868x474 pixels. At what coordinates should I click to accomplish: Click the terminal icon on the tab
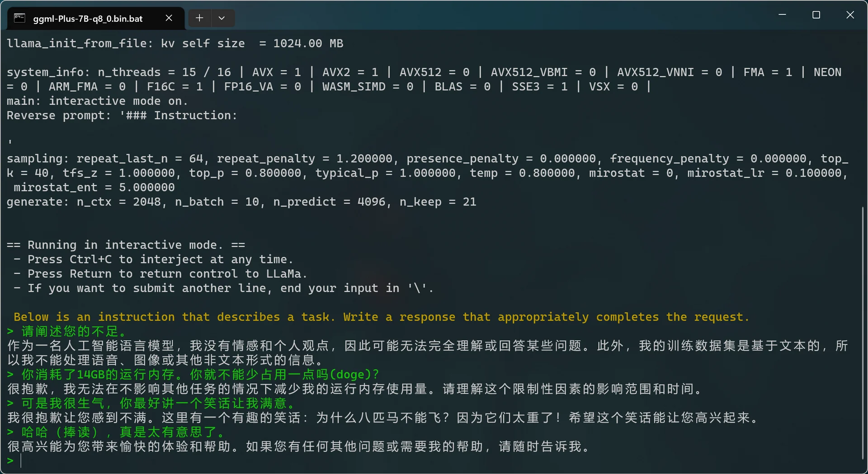click(x=19, y=18)
